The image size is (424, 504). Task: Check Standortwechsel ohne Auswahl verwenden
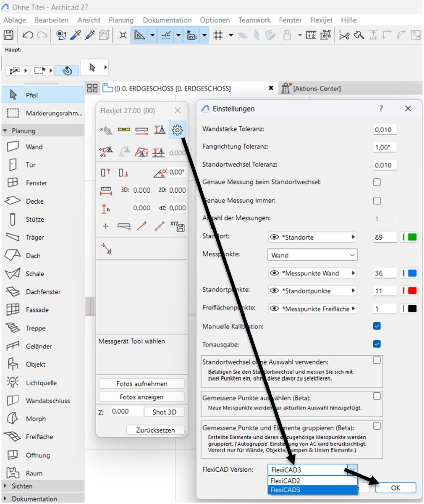tap(377, 360)
